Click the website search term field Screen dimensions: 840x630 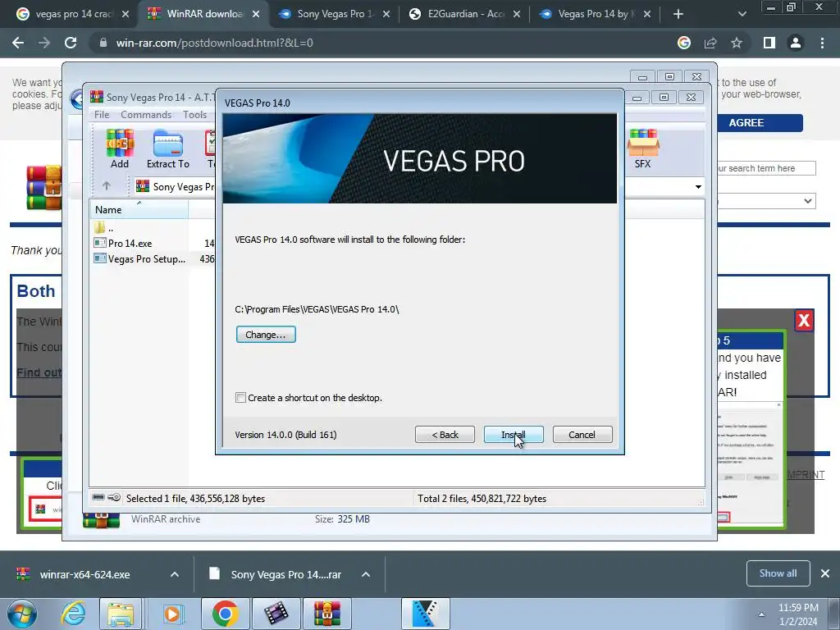(x=766, y=168)
